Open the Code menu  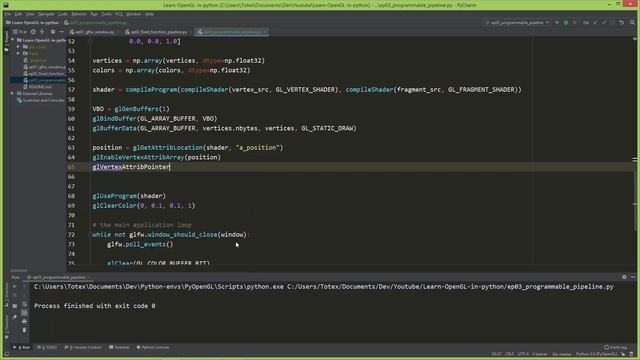tap(62, 14)
